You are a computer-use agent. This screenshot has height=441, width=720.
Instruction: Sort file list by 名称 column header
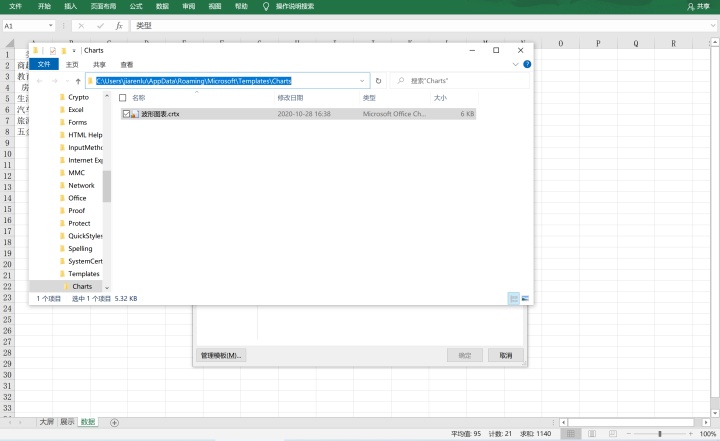139,98
